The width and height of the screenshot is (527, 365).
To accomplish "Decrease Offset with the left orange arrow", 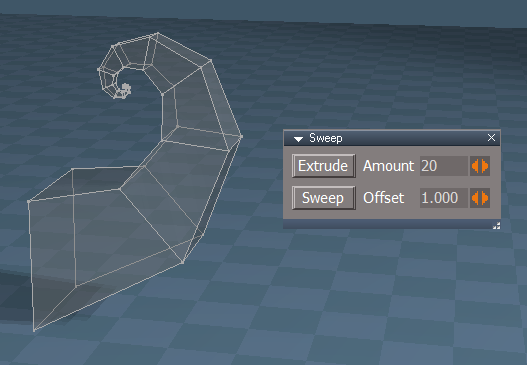I will coord(475,198).
